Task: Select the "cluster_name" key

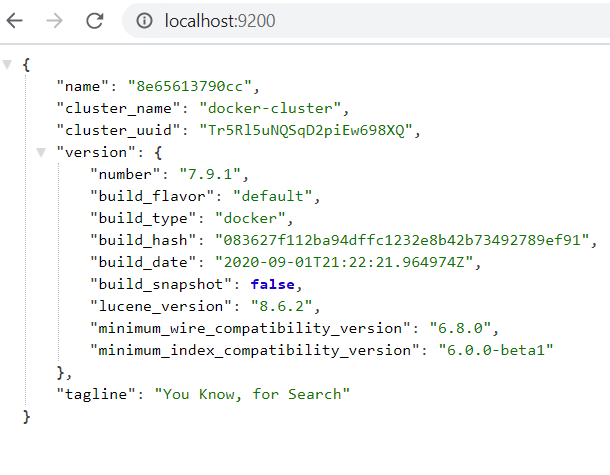Action: [x=118, y=108]
